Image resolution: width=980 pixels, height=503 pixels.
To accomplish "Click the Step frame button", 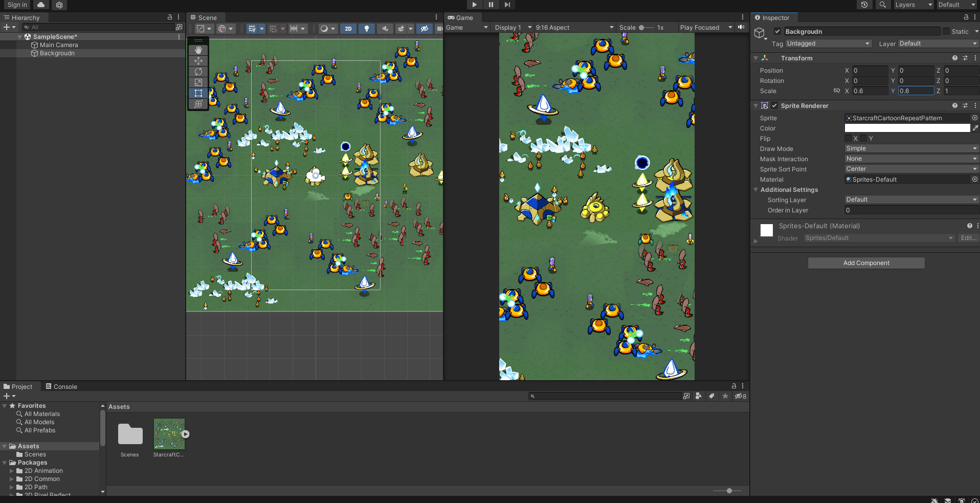I will (x=507, y=5).
